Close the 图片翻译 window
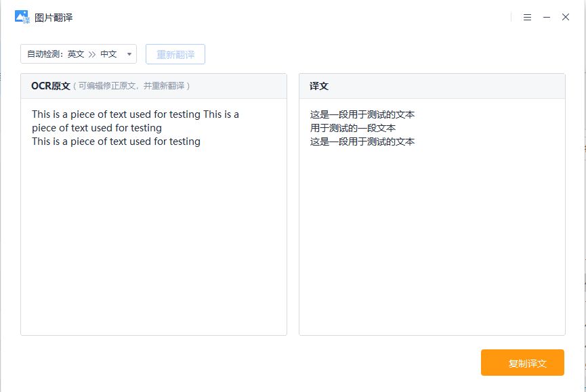586x392 pixels. [x=566, y=17]
